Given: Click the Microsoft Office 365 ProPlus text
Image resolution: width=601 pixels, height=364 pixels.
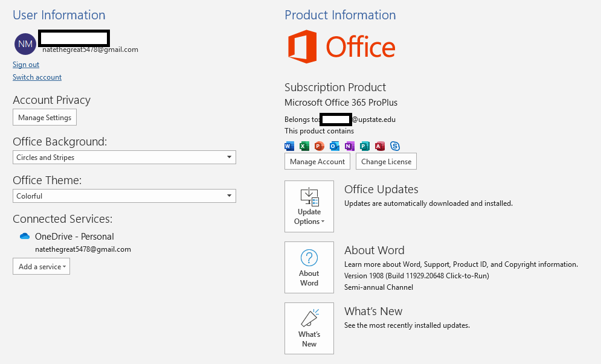Looking at the screenshot, I should click(x=341, y=103).
